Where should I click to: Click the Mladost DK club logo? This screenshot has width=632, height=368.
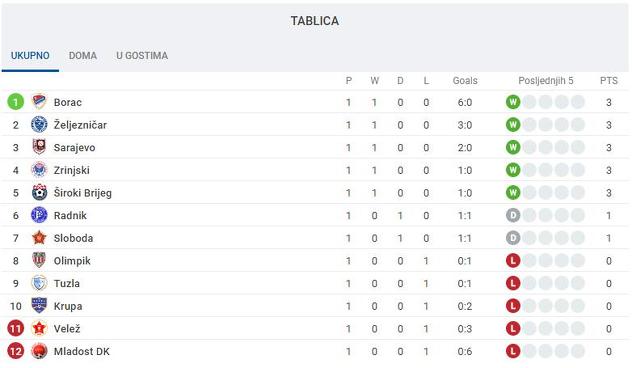39,351
